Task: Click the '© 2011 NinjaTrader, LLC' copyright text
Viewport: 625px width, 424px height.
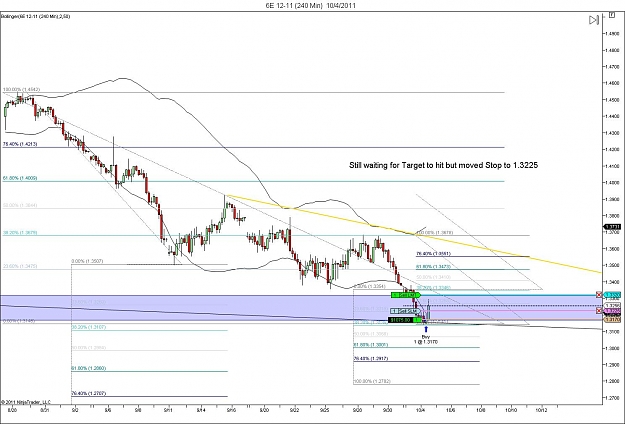Action: click(26, 402)
